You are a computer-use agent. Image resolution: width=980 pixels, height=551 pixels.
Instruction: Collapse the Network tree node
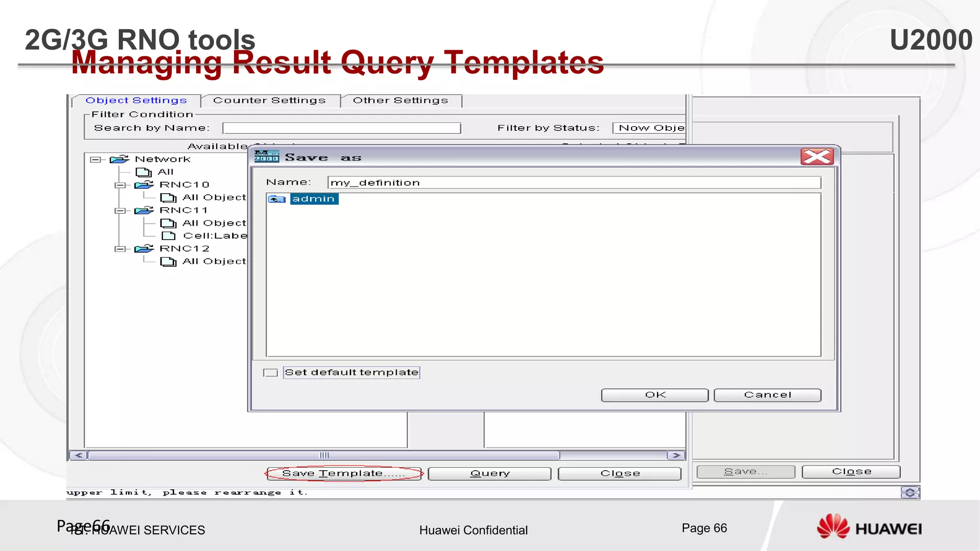pyautogui.click(x=95, y=160)
